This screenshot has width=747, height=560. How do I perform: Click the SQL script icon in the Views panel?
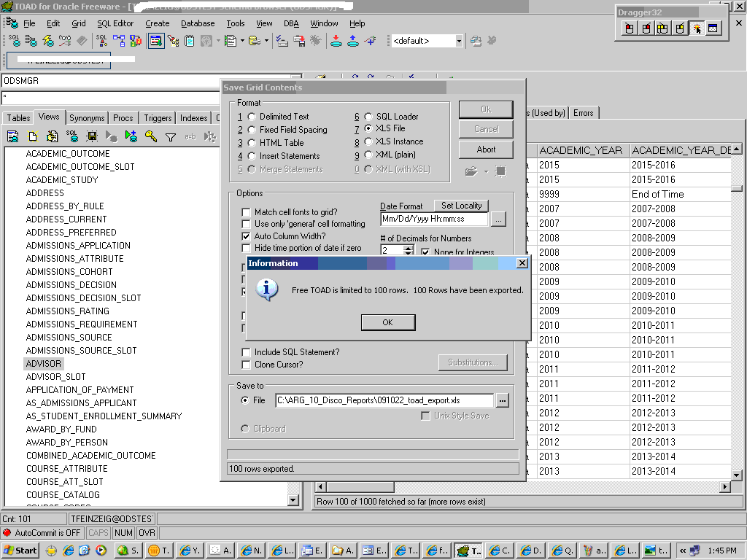[x=72, y=137]
